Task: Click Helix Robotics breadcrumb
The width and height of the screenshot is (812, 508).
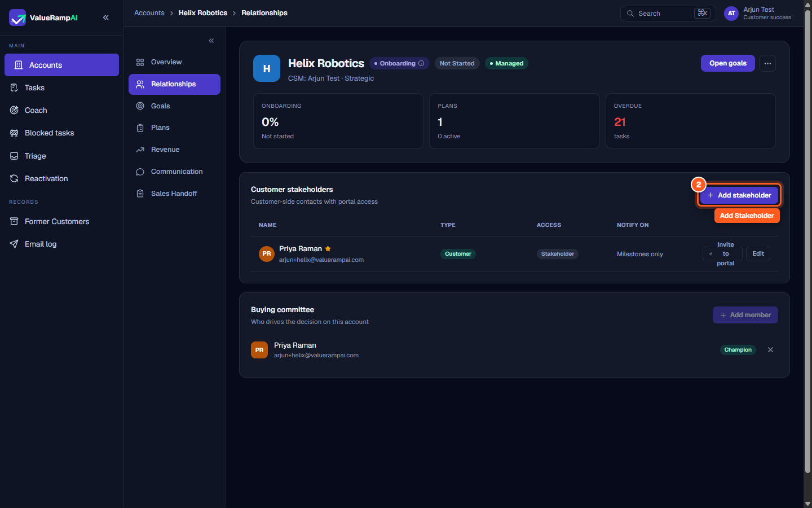Action: click(203, 13)
